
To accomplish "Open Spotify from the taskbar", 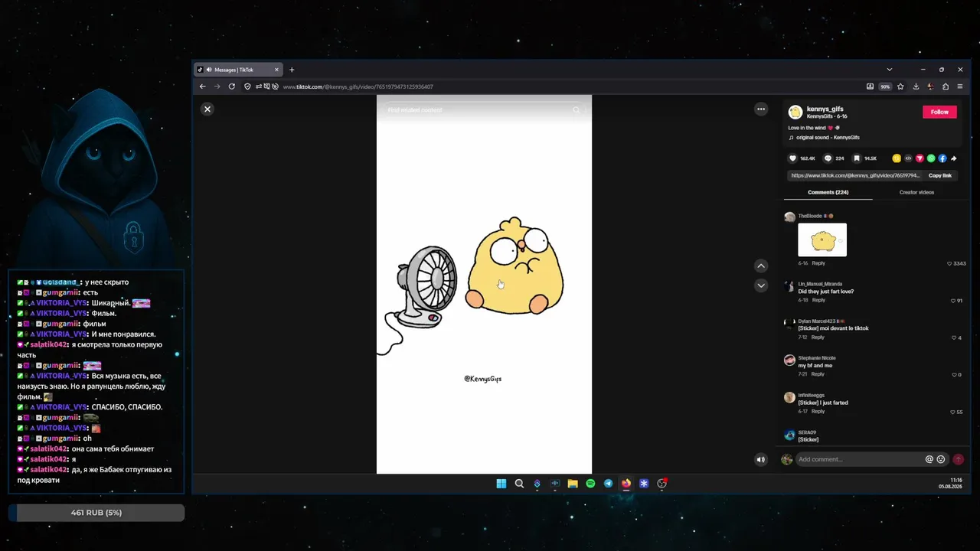I will click(590, 484).
